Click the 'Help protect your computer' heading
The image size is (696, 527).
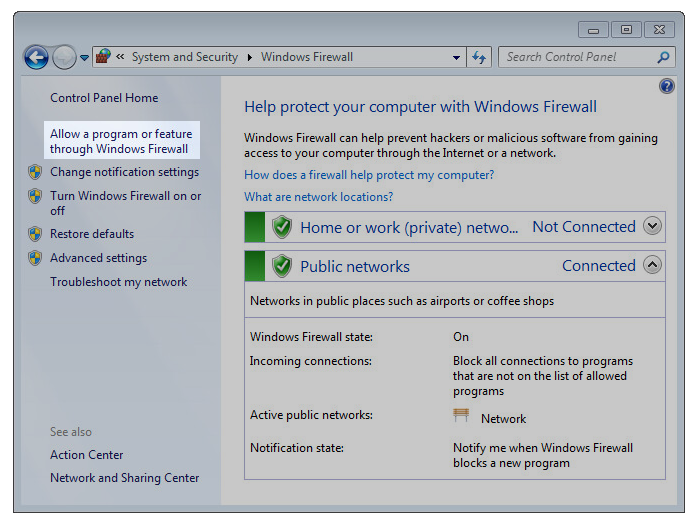[420, 107]
